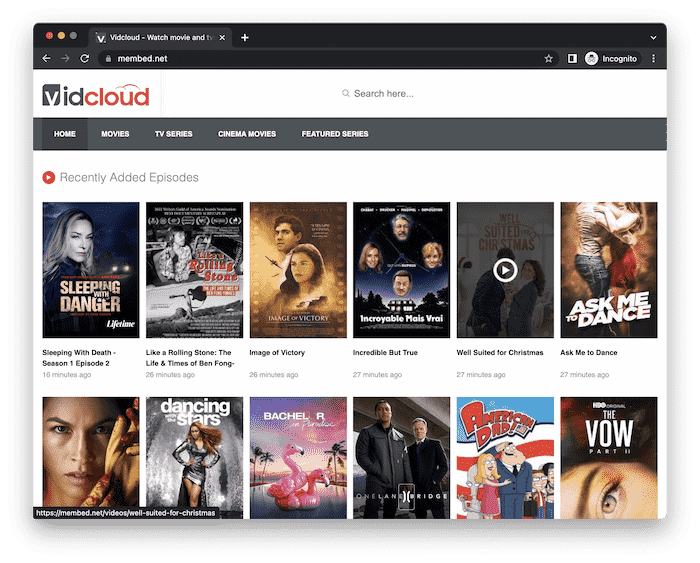Bookmark this page with the star icon
This screenshot has height=563, width=700.
click(549, 58)
